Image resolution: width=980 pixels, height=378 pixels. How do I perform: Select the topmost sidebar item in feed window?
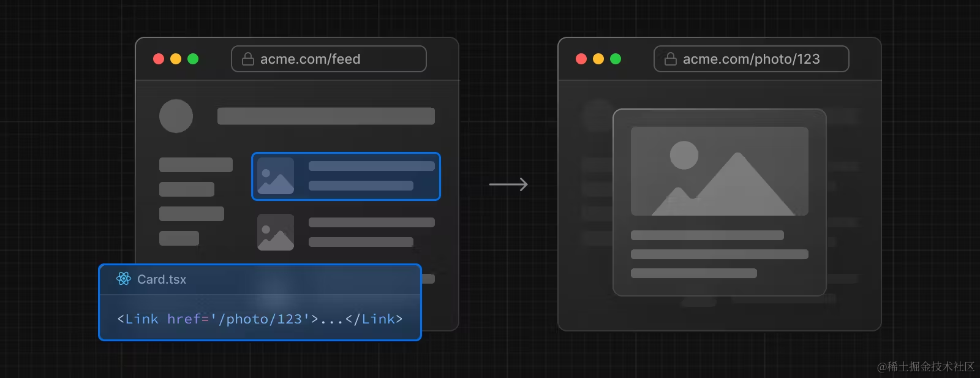tap(195, 165)
